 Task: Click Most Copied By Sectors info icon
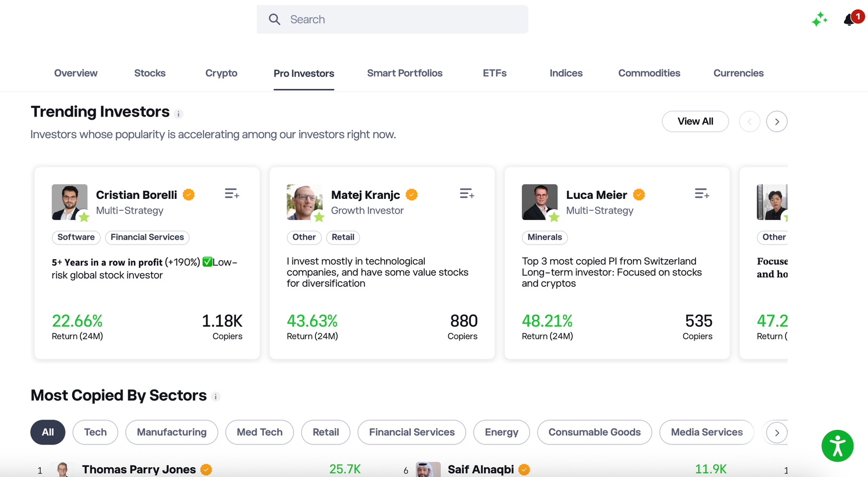(x=216, y=397)
